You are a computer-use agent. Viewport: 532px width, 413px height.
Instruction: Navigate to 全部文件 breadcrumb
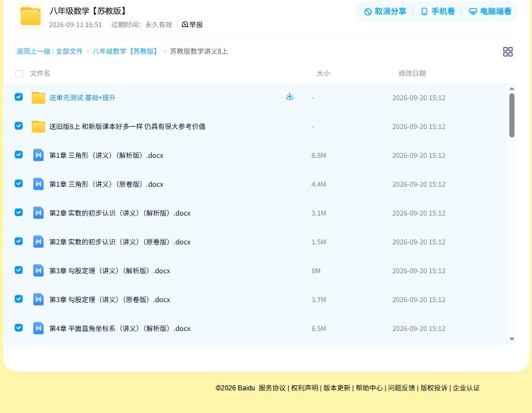(69, 51)
